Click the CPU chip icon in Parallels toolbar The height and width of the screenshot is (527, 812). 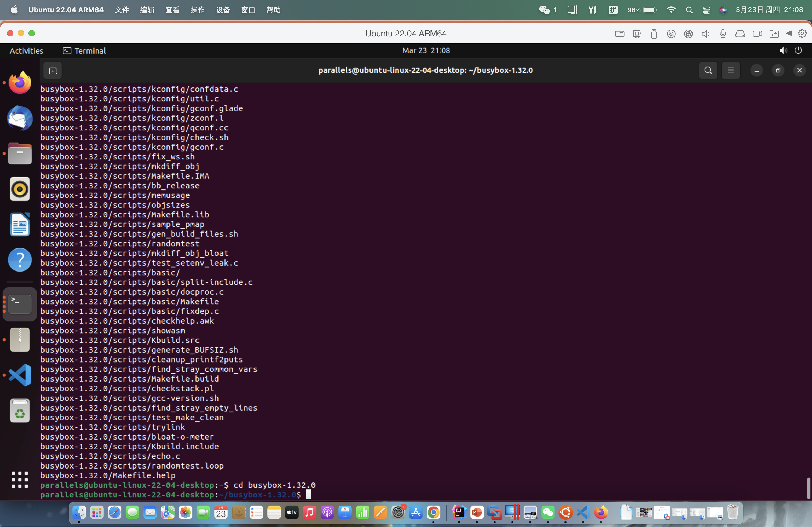click(x=637, y=34)
